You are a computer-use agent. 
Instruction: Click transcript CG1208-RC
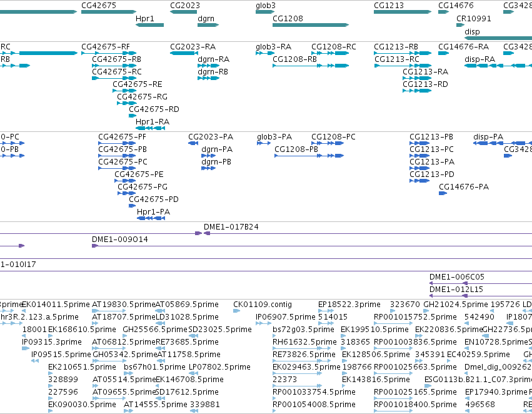point(334,47)
